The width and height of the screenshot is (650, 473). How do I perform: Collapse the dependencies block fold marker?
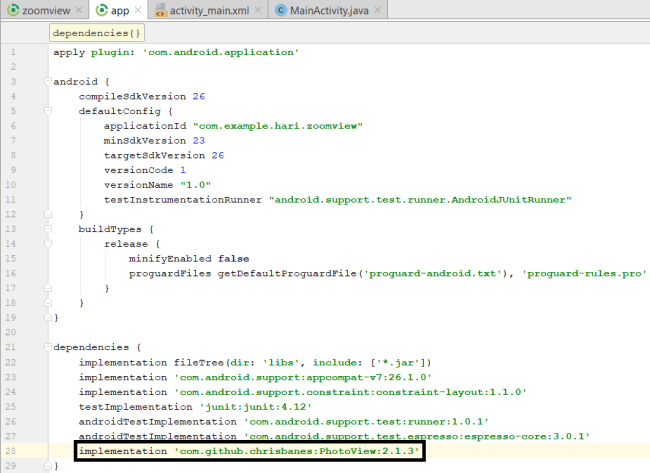pyautogui.click(x=48, y=347)
